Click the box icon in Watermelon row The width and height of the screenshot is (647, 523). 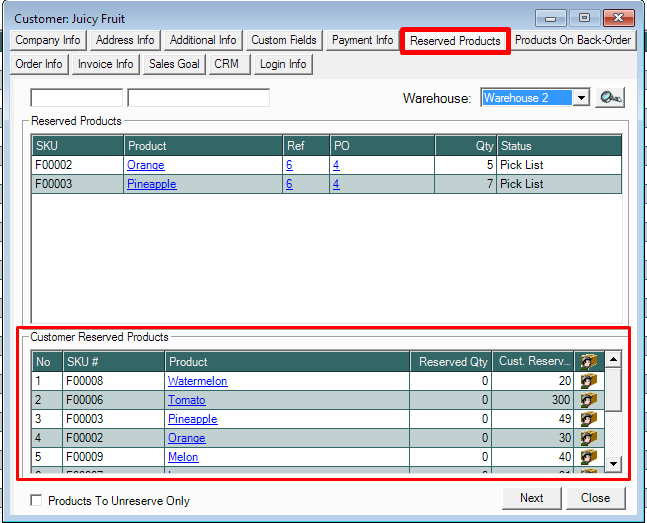point(589,381)
